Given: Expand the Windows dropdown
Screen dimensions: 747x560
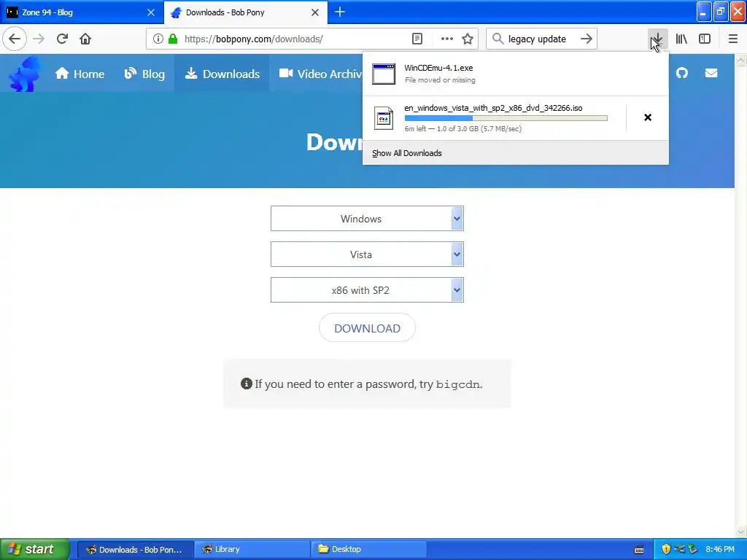Looking at the screenshot, I should [367, 219].
